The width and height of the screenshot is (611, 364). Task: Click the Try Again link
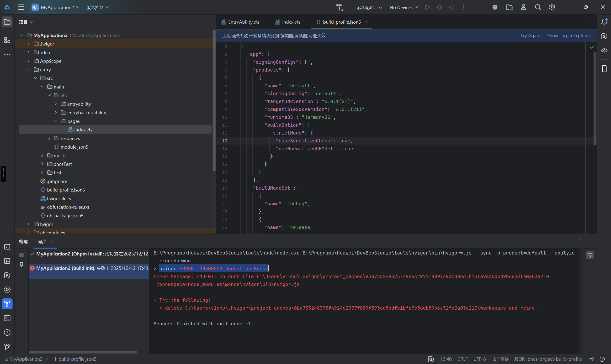click(530, 36)
